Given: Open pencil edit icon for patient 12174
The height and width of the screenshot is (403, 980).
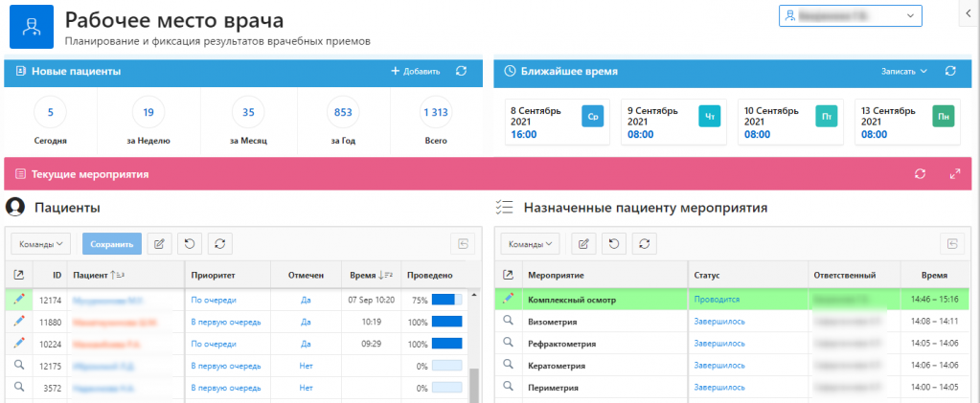Looking at the screenshot, I should 19,300.
